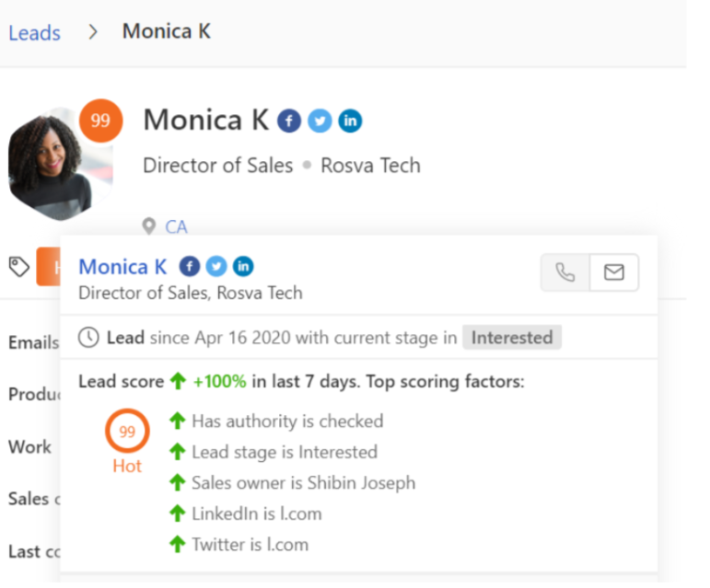Viewport: 710px width, 588px height.
Task: Click the clock icon beside Lead
Action: point(88,338)
